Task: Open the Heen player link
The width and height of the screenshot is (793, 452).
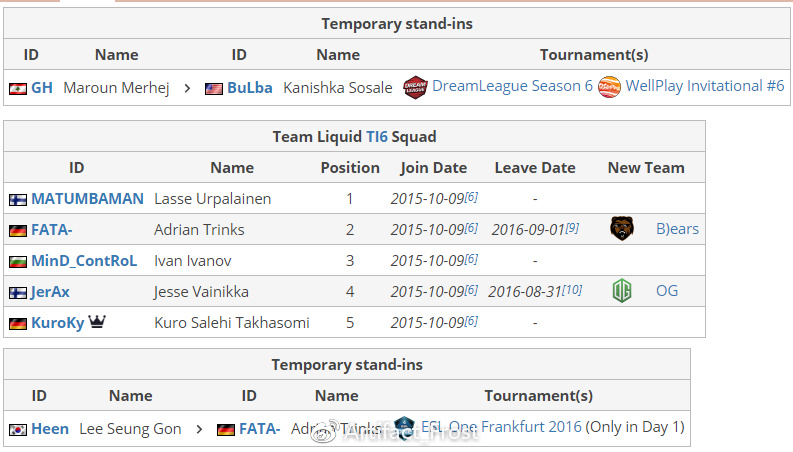Action: point(50,428)
